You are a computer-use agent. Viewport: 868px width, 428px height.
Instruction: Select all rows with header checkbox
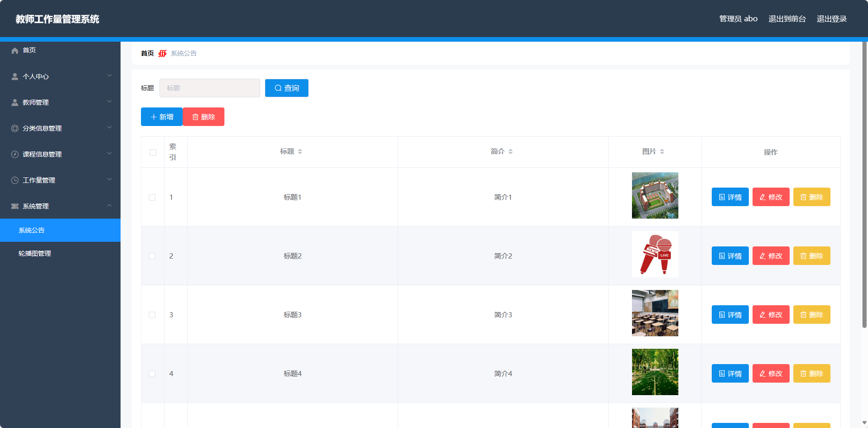tap(153, 152)
